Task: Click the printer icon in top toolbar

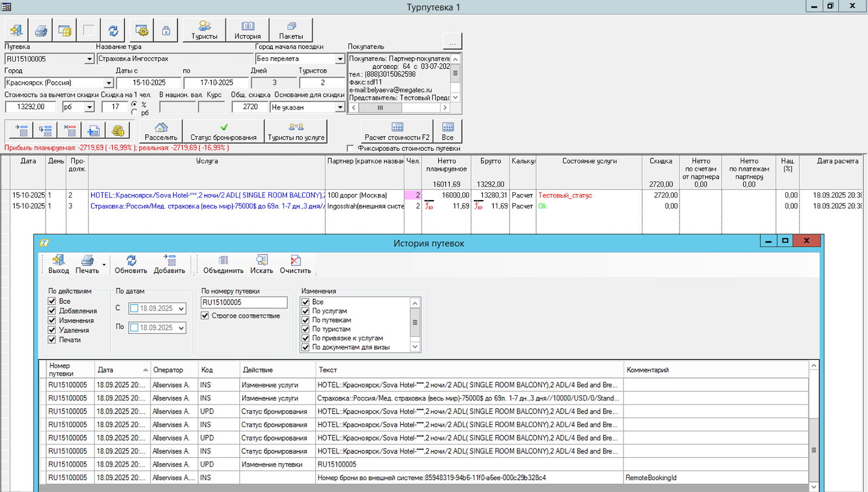Action: point(41,31)
